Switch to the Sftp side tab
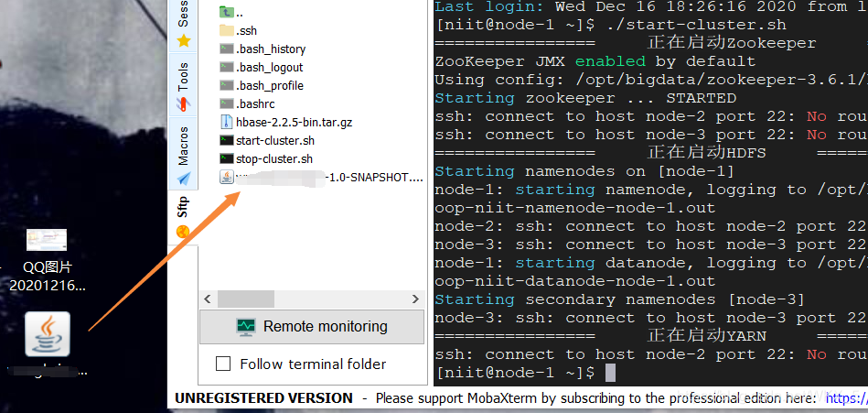868x413 pixels. (183, 216)
